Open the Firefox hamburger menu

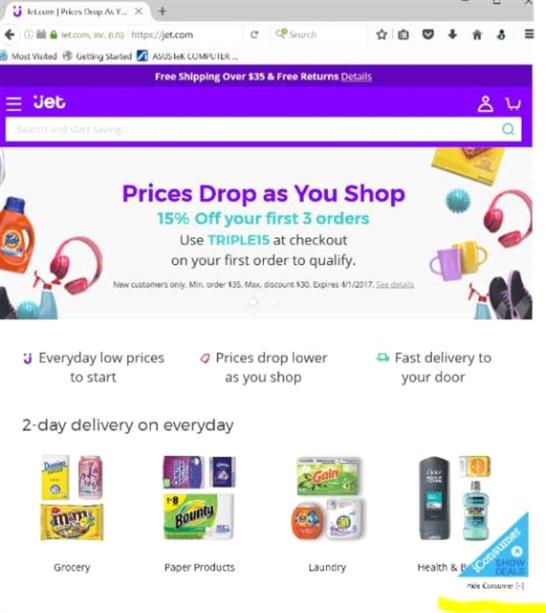(x=529, y=34)
